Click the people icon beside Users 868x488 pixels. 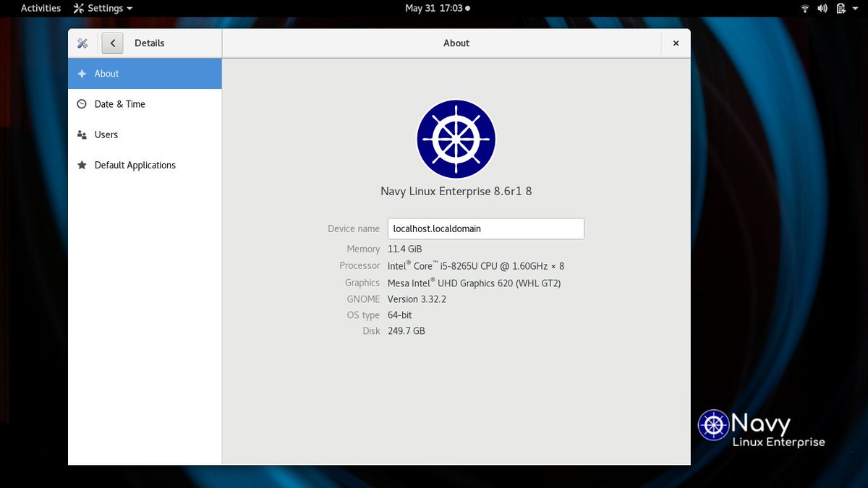tap(82, 134)
